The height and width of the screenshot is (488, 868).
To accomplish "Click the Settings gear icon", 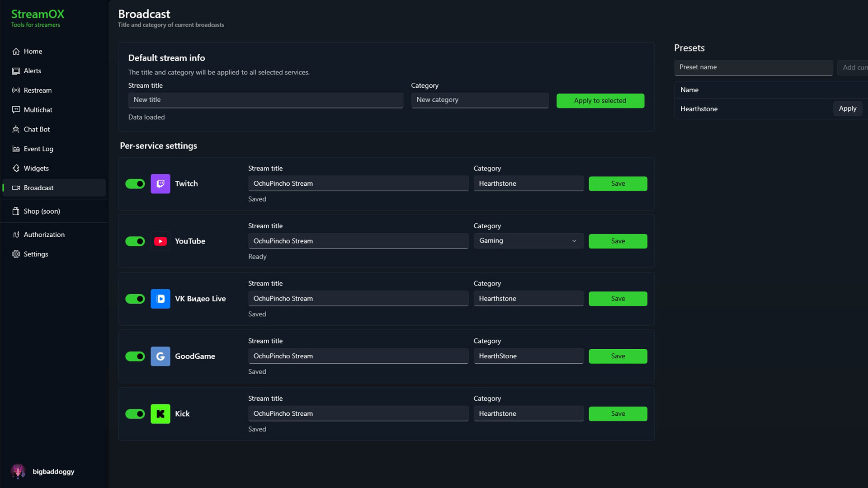I will (x=16, y=254).
